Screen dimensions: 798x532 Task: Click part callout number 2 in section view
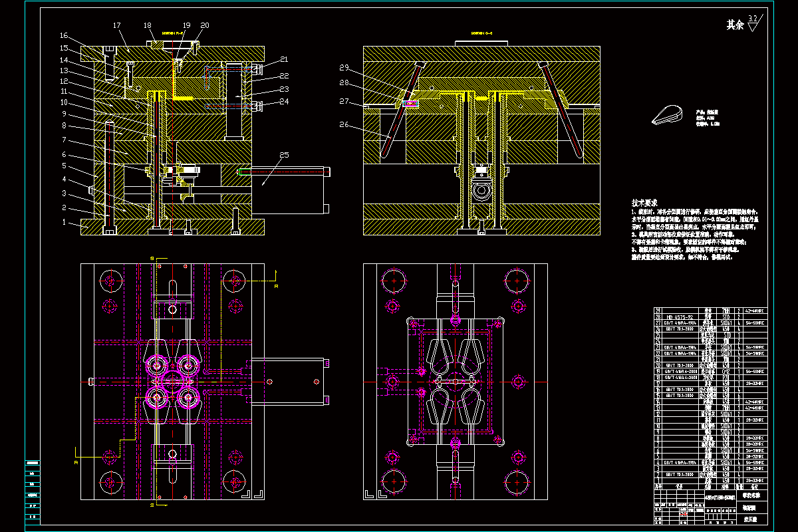pyautogui.click(x=65, y=208)
